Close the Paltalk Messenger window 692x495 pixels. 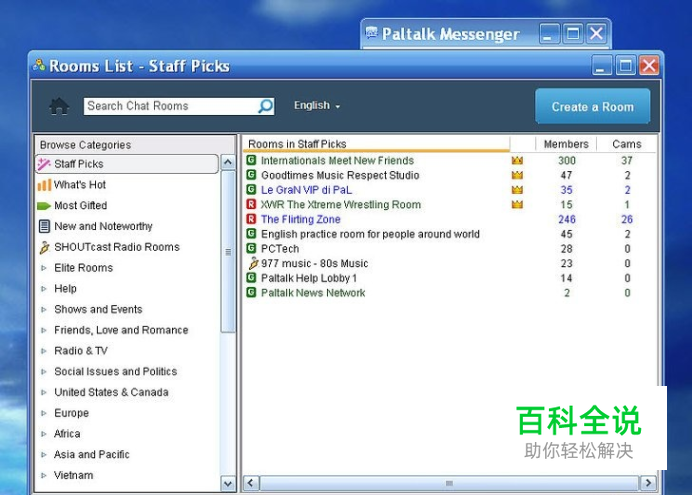click(x=597, y=34)
